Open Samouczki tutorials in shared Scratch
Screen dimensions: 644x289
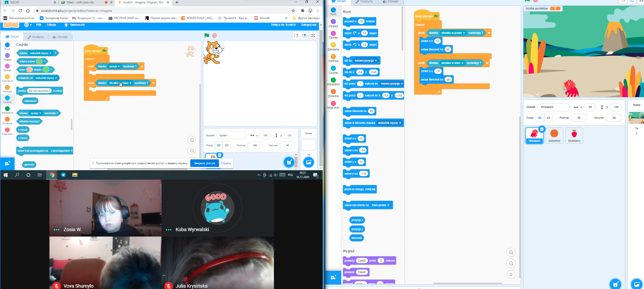click(x=74, y=25)
